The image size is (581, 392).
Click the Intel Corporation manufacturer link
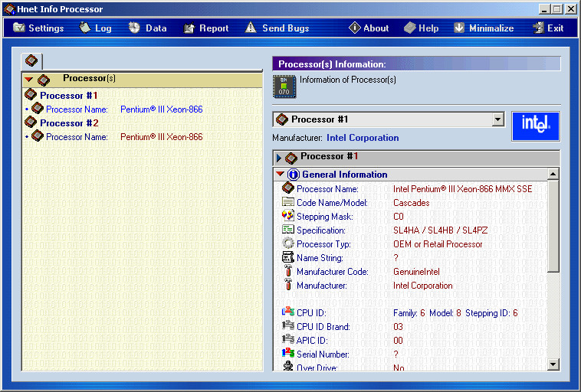363,138
